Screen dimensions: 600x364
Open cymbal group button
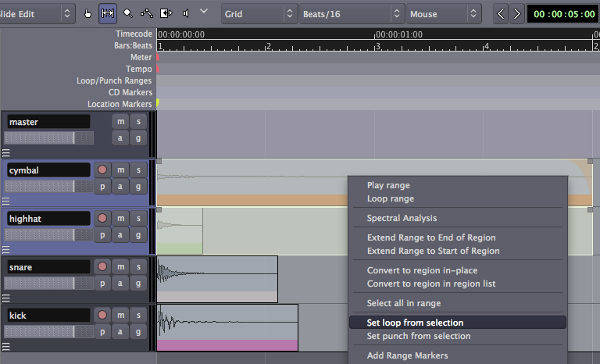pos(139,186)
